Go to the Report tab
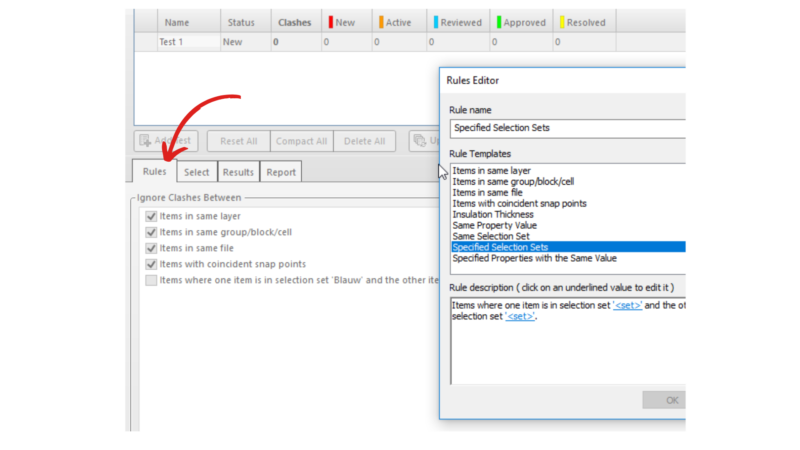 281,172
